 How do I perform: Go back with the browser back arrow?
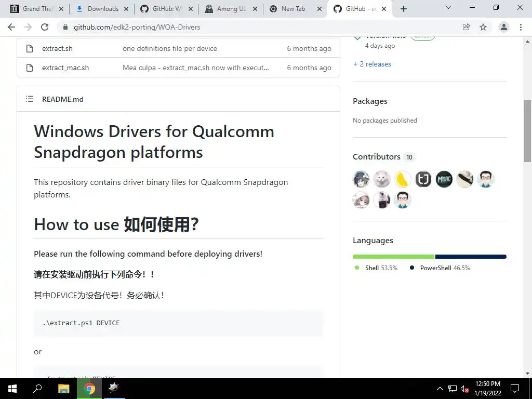pyautogui.click(x=11, y=27)
